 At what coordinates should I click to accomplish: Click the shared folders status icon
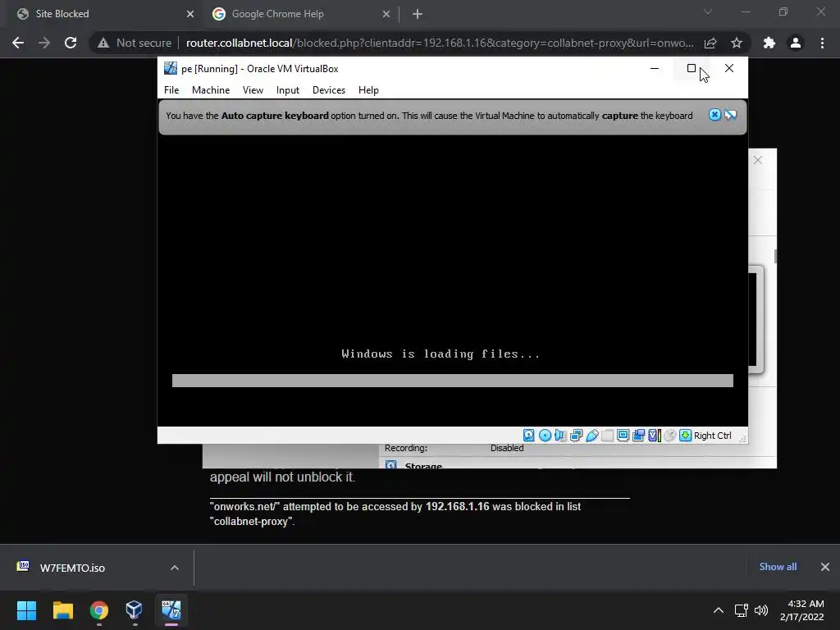[608, 436]
